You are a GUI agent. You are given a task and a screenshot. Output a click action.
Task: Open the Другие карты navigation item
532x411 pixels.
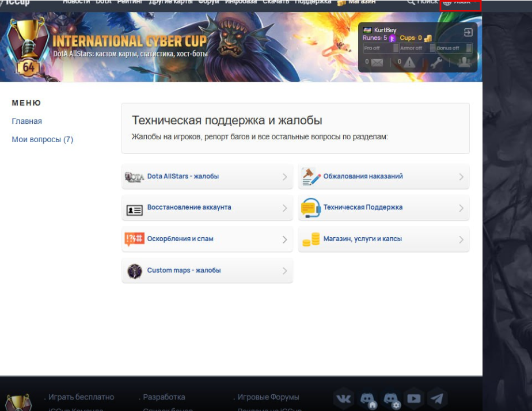[170, 2]
